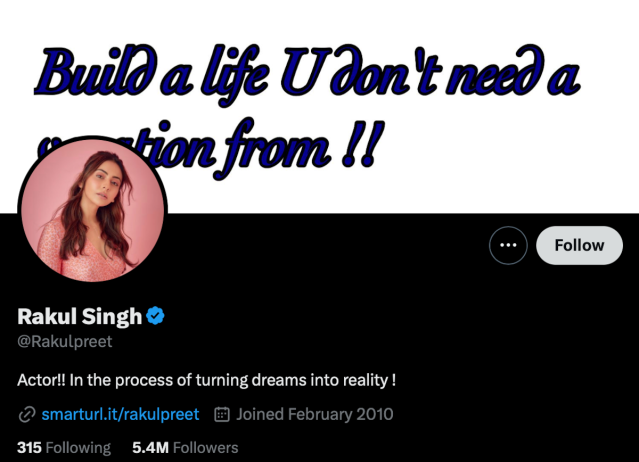Select the Joined February 2010 text

click(315, 414)
